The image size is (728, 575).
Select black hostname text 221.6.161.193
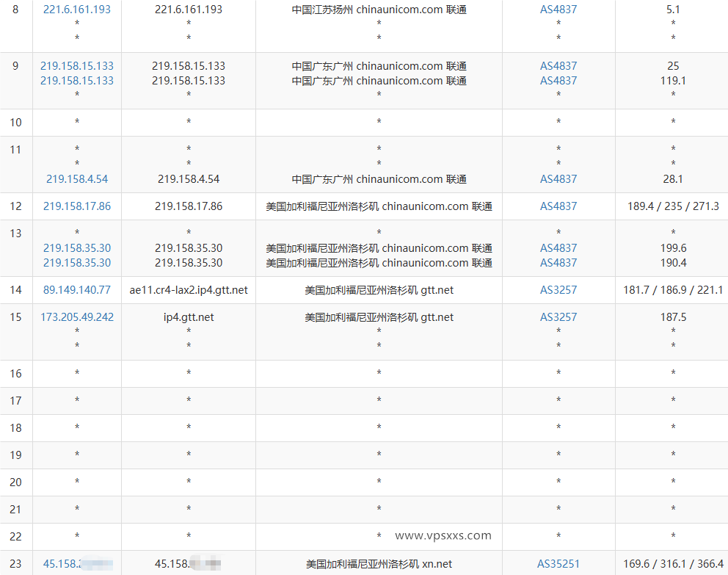[x=189, y=10]
